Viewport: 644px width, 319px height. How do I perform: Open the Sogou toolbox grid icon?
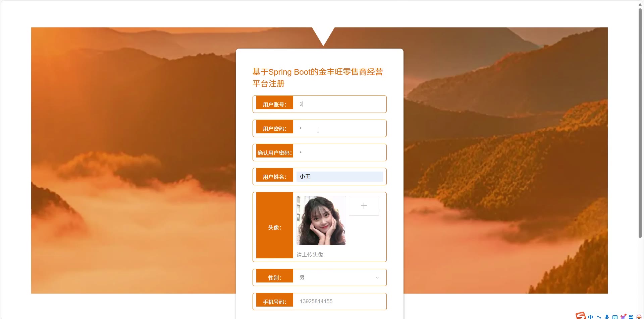click(x=631, y=317)
